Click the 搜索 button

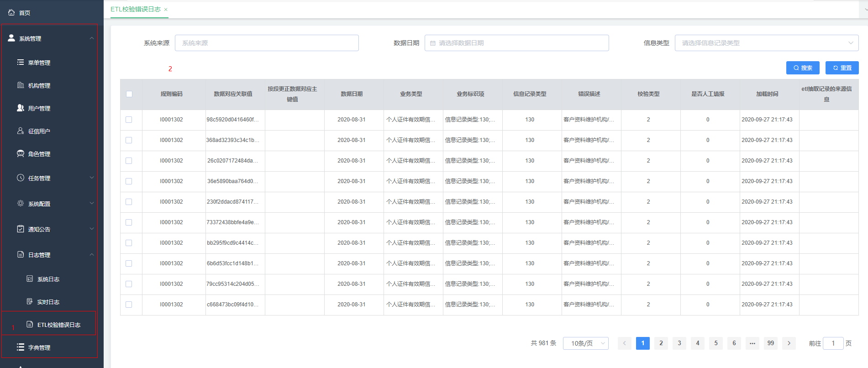pos(803,68)
